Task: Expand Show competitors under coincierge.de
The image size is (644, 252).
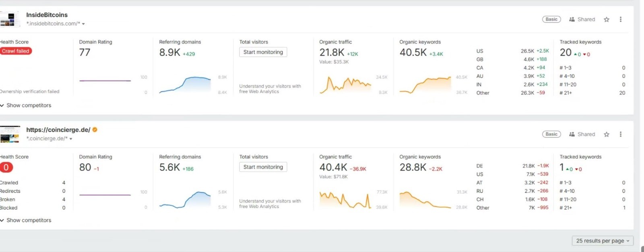Action: point(26,220)
